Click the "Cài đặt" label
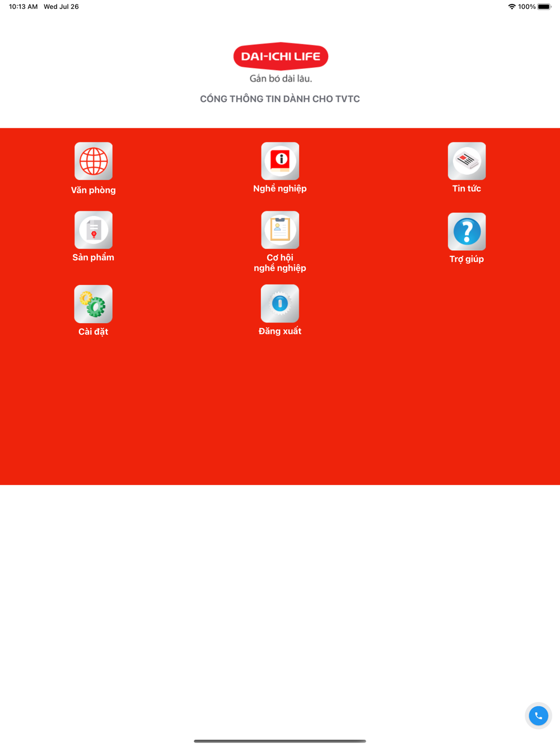This screenshot has width=560, height=747. point(94,332)
